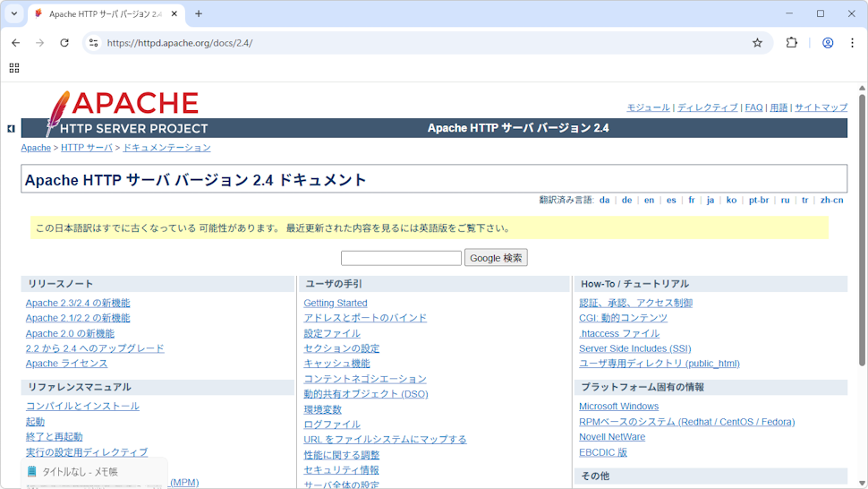This screenshot has height=489, width=868.
Task: Open the 起動 link
Action: click(x=35, y=422)
